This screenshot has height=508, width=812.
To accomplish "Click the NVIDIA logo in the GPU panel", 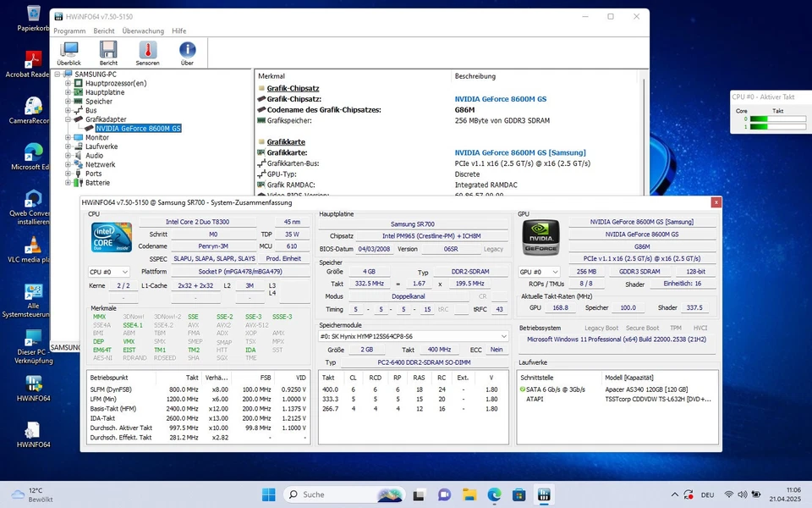I will [x=540, y=238].
